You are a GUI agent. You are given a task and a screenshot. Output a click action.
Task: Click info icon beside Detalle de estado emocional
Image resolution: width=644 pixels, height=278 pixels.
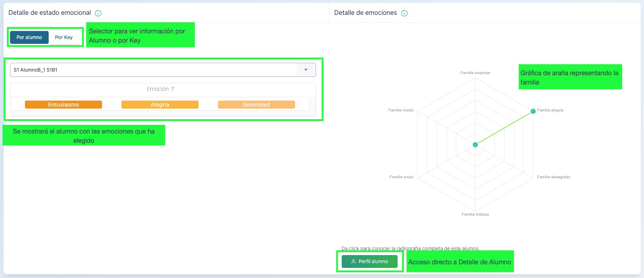(x=98, y=13)
